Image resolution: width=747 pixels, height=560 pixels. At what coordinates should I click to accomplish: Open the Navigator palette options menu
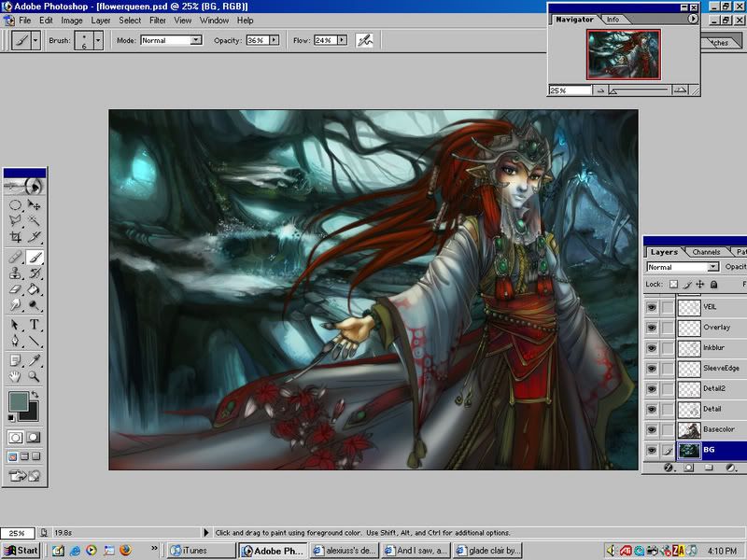693,19
